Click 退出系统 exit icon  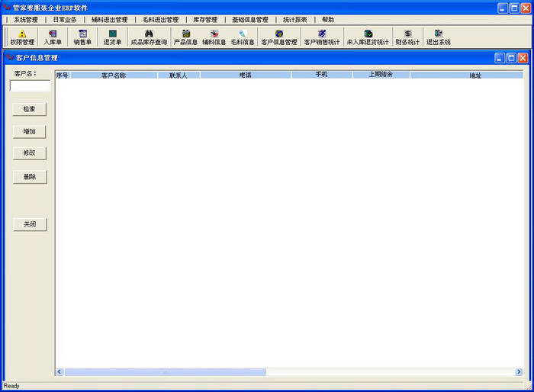coord(439,37)
